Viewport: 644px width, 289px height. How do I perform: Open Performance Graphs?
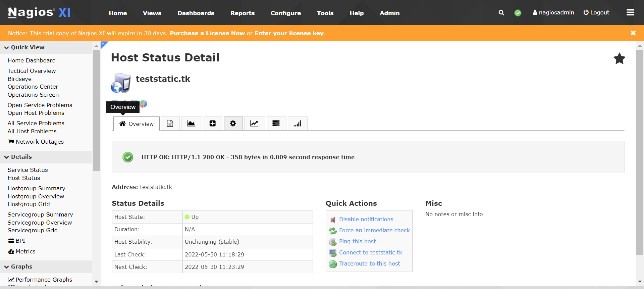click(40, 280)
